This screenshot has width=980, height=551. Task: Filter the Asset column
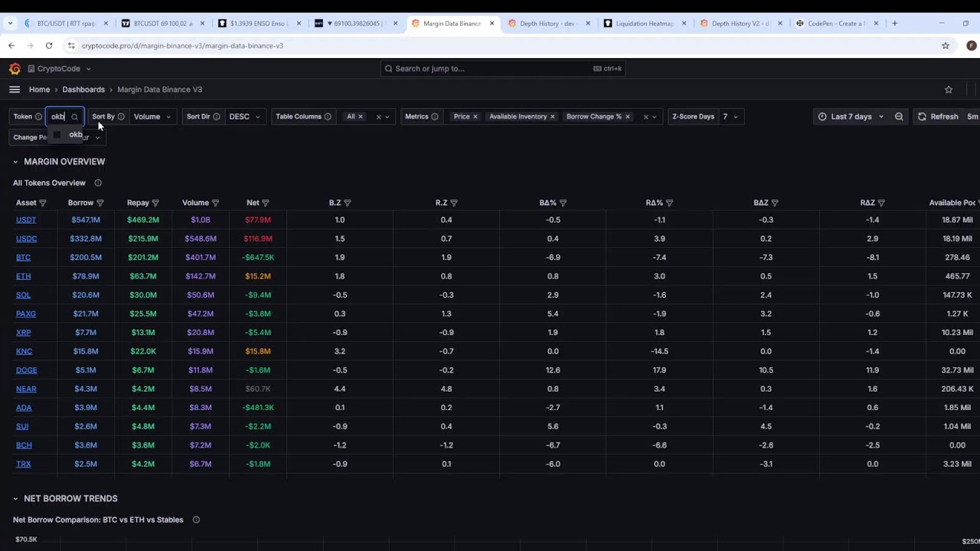click(42, 203)
